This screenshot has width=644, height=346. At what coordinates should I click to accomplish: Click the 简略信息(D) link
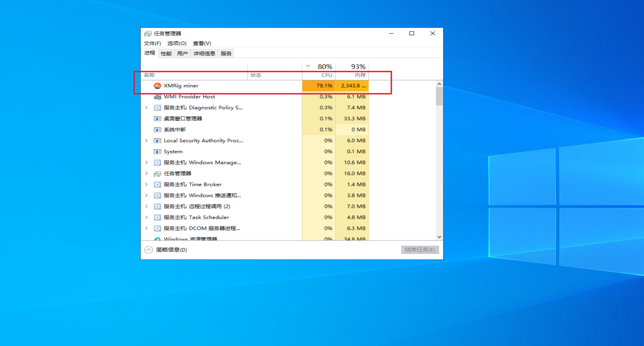click(171, 250)
